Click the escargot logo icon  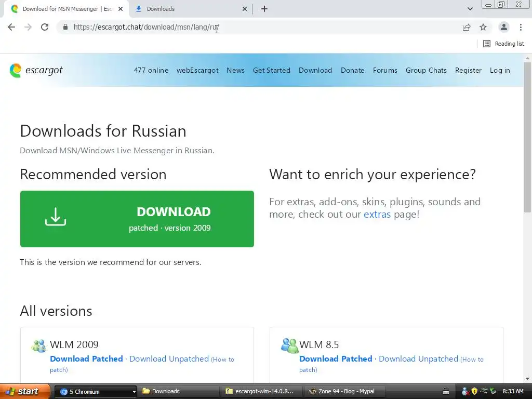point(15,70)
